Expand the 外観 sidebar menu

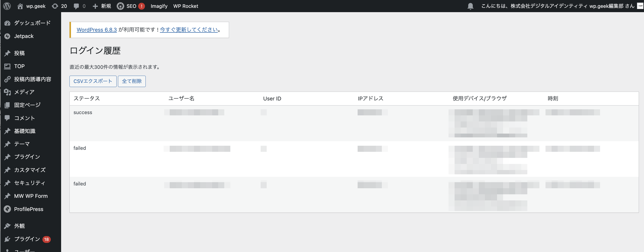[19, 226]
